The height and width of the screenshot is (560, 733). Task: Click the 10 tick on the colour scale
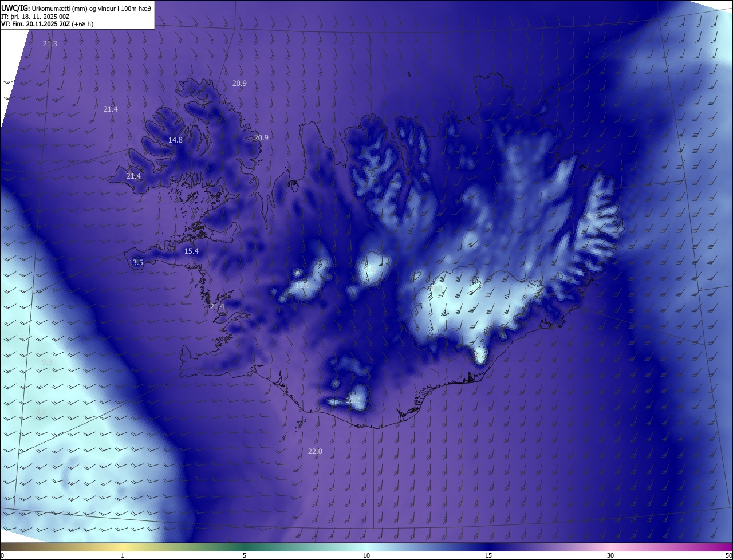366,556
